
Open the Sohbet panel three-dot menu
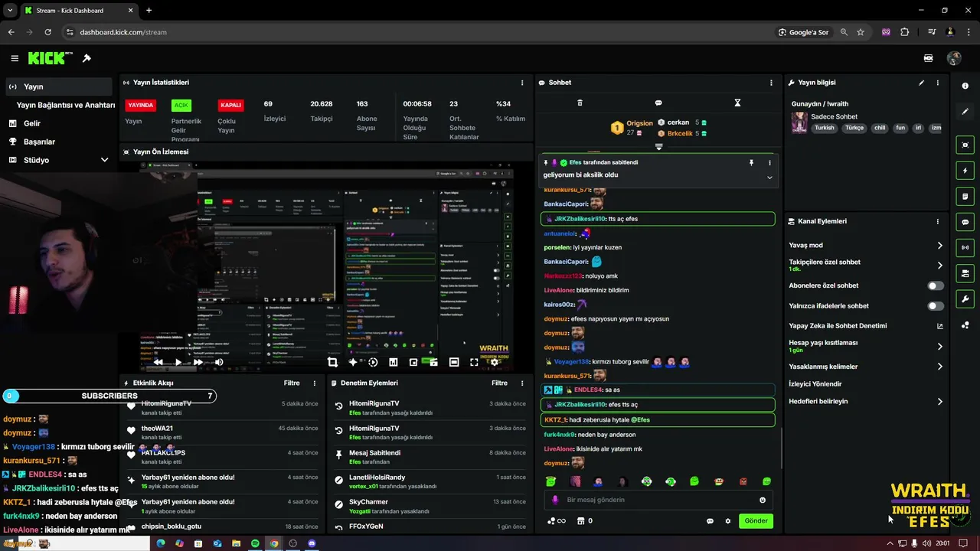[x=771, y=83]
